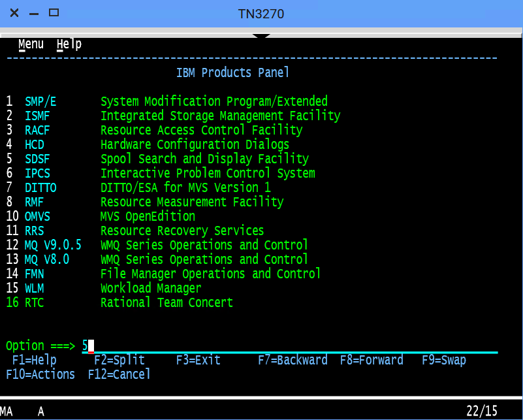This screenshot has height=420, width=523.
Task: Click F12=Cancel function key label
Action: click(119, 375)
